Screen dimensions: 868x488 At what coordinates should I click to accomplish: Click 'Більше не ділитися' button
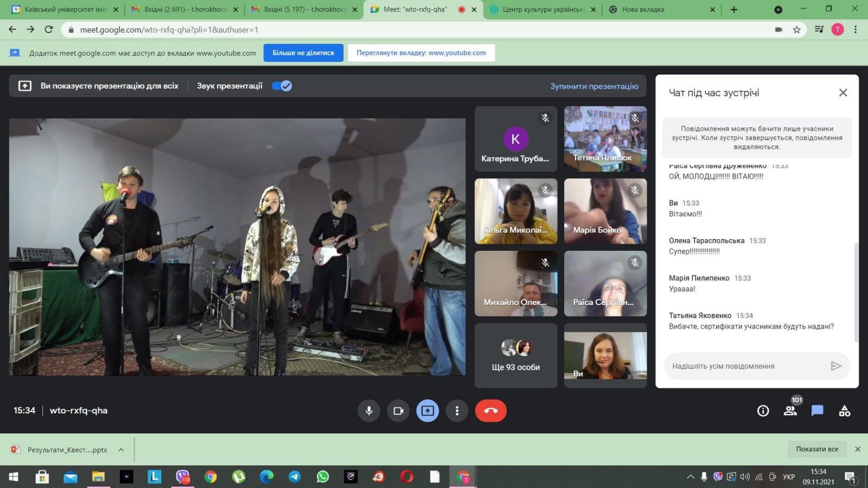(x=303, y=53)
